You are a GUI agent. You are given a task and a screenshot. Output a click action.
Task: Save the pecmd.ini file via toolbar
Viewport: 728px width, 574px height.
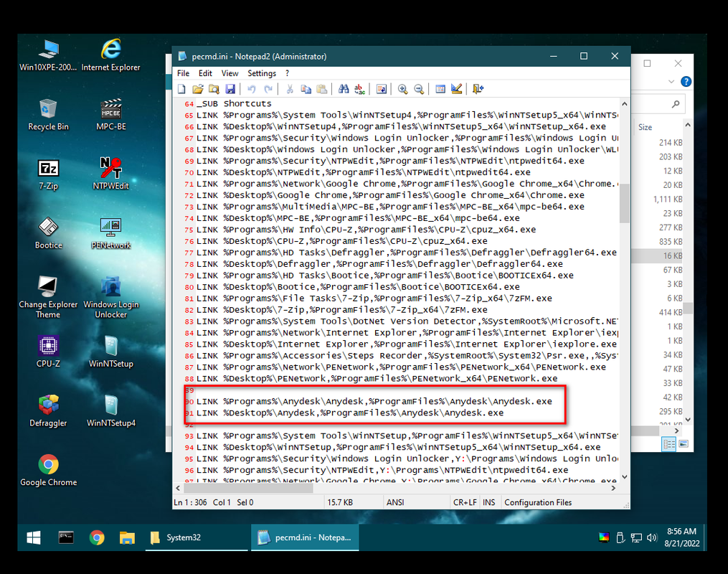point(230,89)
